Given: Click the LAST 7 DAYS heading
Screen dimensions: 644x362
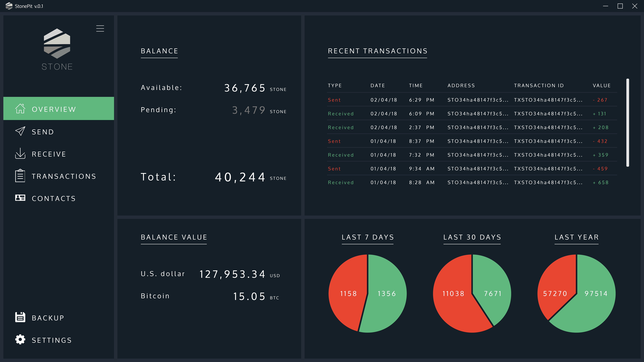Looking at the screenshot, I should tap(368, 237).
